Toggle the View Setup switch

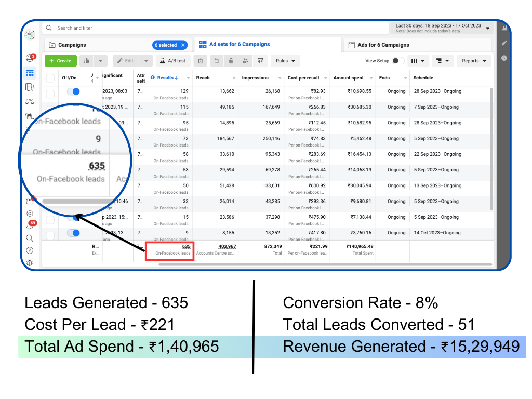click(398, 61)
